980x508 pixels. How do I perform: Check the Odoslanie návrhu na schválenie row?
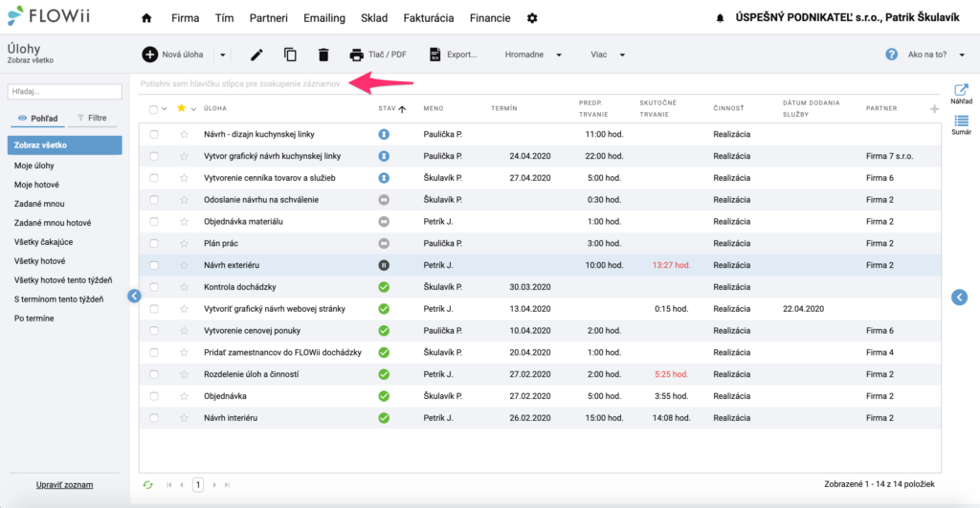click(154, 200)
